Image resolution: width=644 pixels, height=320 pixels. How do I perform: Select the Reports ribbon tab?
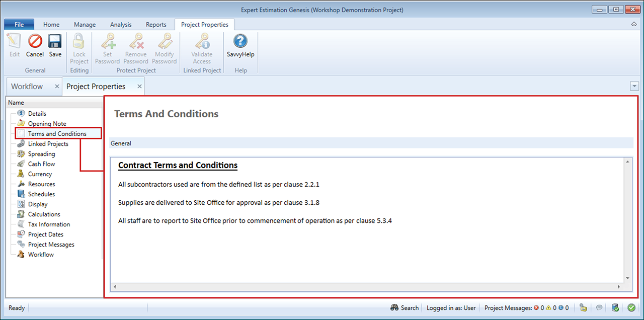click(x=156, y=24)
